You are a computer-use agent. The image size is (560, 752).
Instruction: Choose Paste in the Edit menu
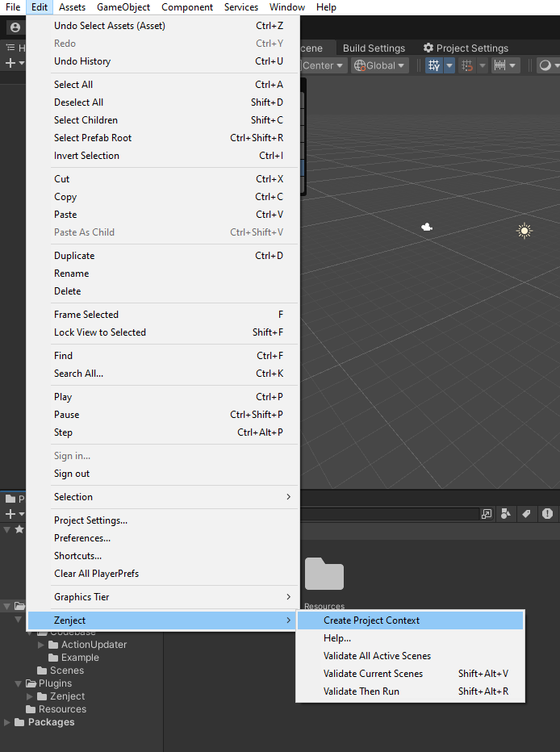(x=163, y=215)
